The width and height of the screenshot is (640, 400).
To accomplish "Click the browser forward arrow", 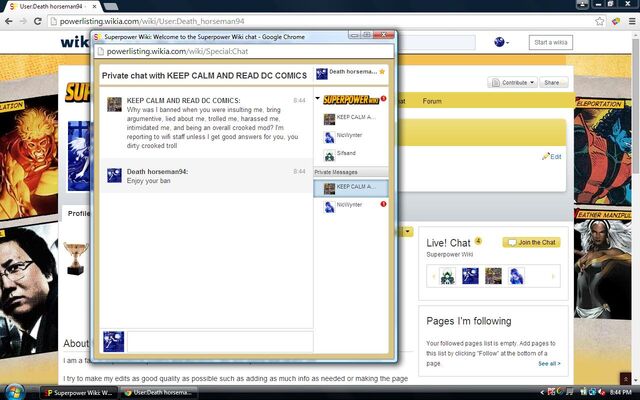I will click(x=23, y=21).
